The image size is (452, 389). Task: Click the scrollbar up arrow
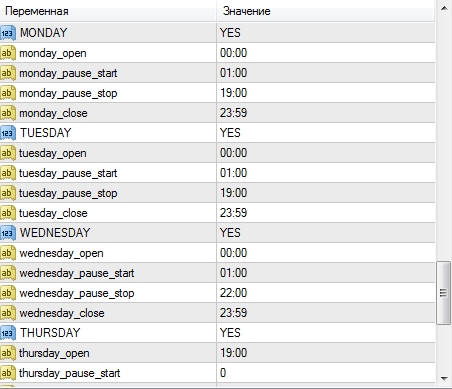(444, 8)
